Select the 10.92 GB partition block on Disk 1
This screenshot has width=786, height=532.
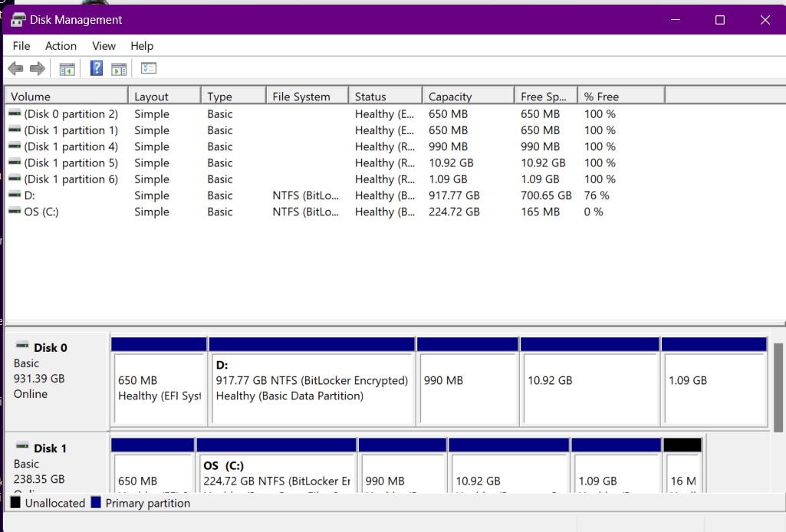509,466
